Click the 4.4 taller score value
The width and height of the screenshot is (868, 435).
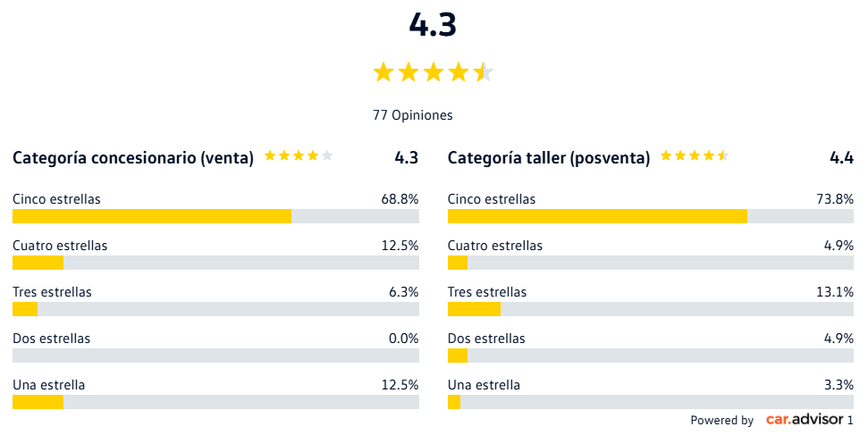pyautogui.click(x=841, y=158)
